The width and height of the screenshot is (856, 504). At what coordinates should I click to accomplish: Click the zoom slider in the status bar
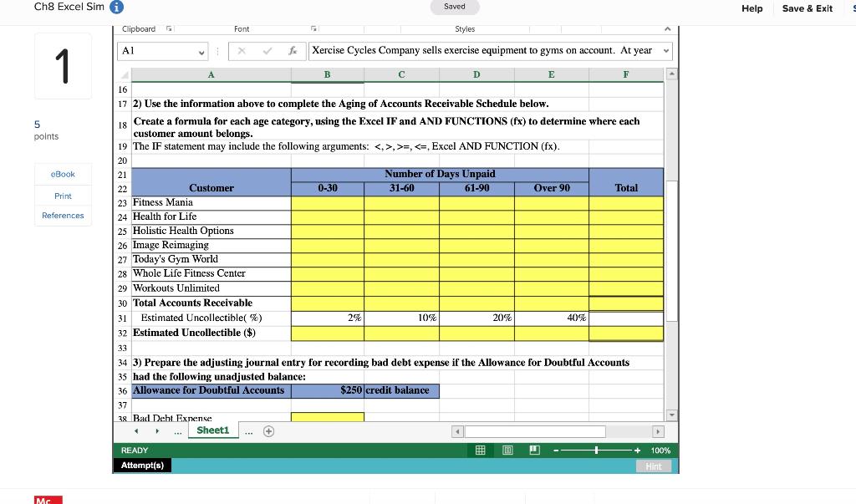click(597, 450)
